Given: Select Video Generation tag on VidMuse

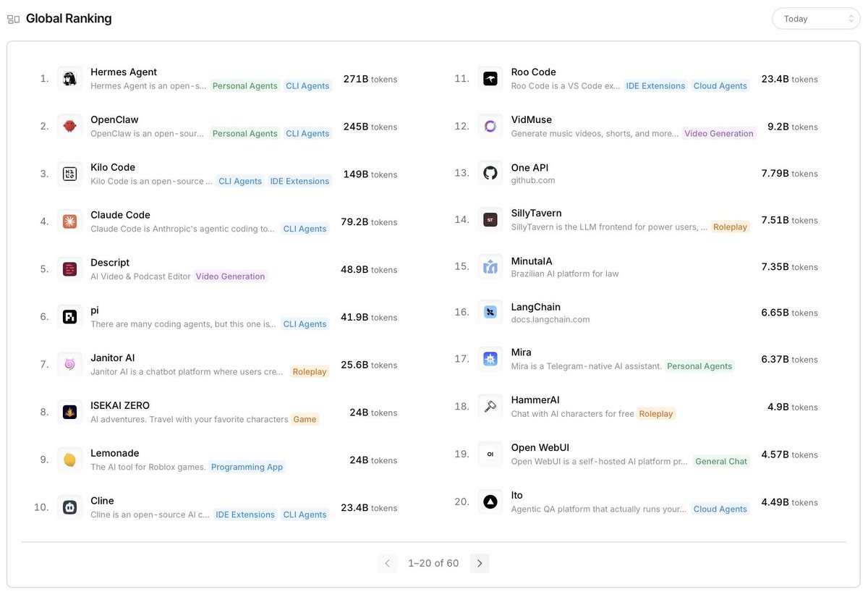Looking at the screenshot, I should tap(719, 133).
